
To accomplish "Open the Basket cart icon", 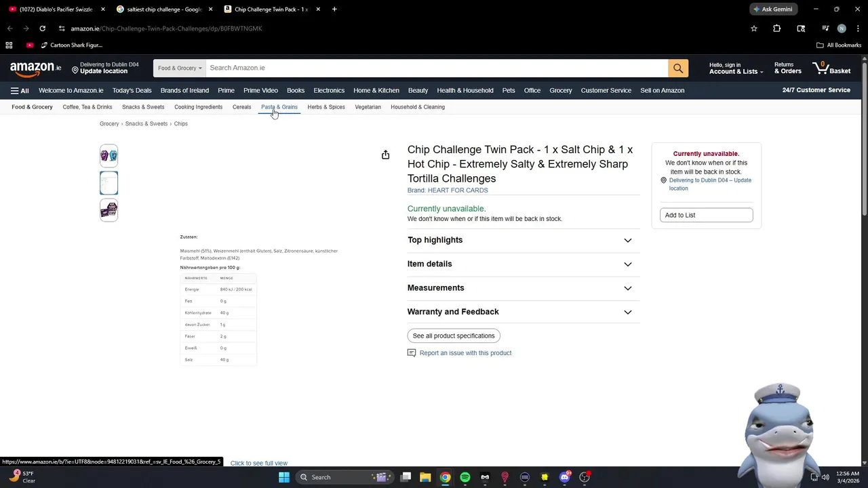I will tap(831, 68).
